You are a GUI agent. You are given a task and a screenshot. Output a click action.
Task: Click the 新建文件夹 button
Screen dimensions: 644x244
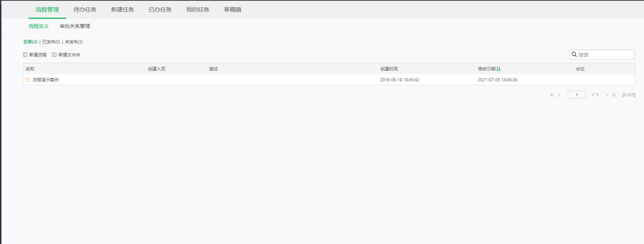tap(66, 55)
